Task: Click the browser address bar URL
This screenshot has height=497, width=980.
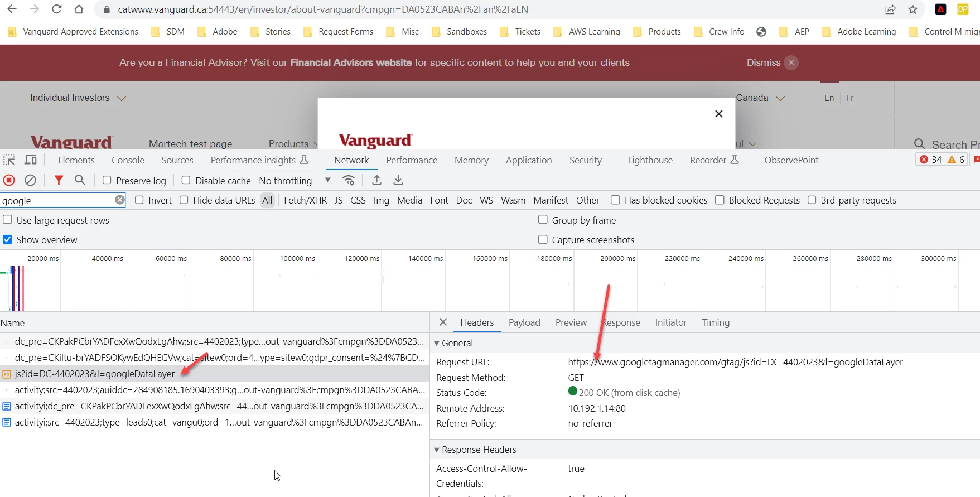Action: (x=323, y=9)
